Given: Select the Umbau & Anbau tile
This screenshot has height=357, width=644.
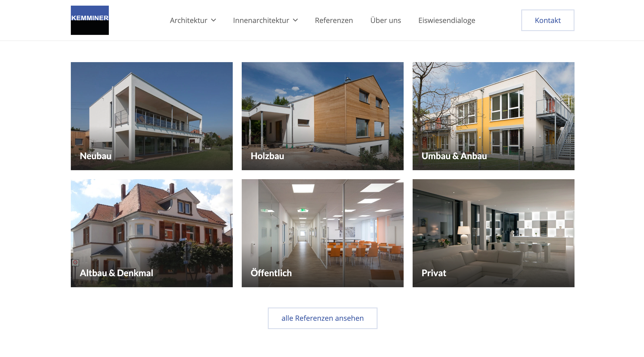Looking at the screenshot, I should point(493,116).
